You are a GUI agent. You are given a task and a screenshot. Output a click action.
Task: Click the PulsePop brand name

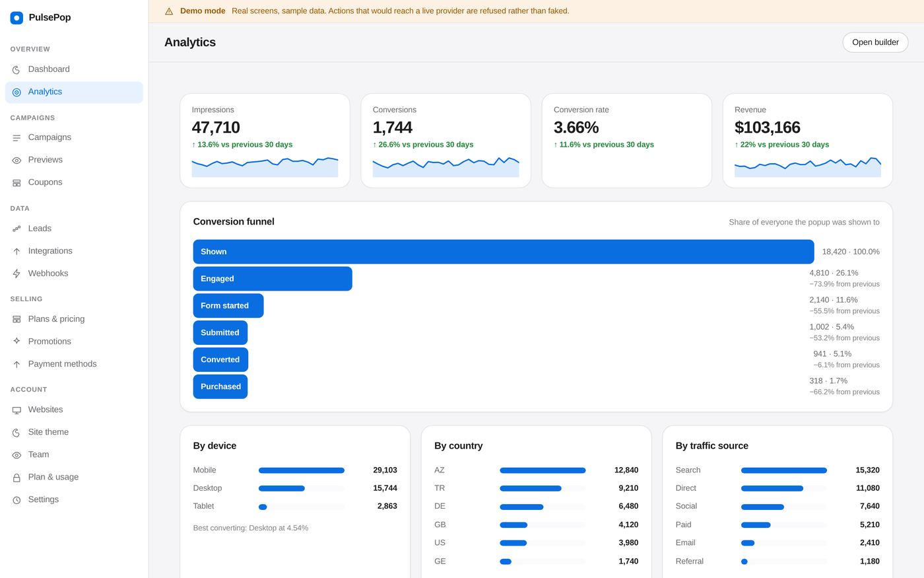(x=49, y=18)
